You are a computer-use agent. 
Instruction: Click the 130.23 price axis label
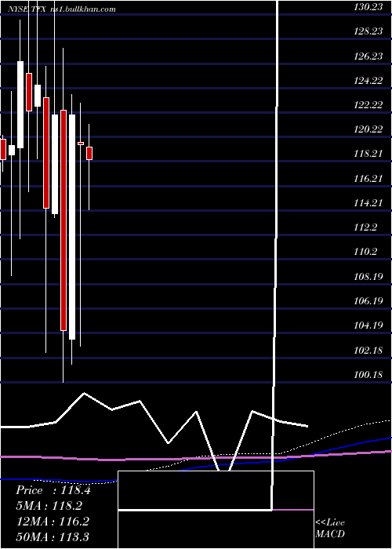pyautogui.click(x=368, y=7)
